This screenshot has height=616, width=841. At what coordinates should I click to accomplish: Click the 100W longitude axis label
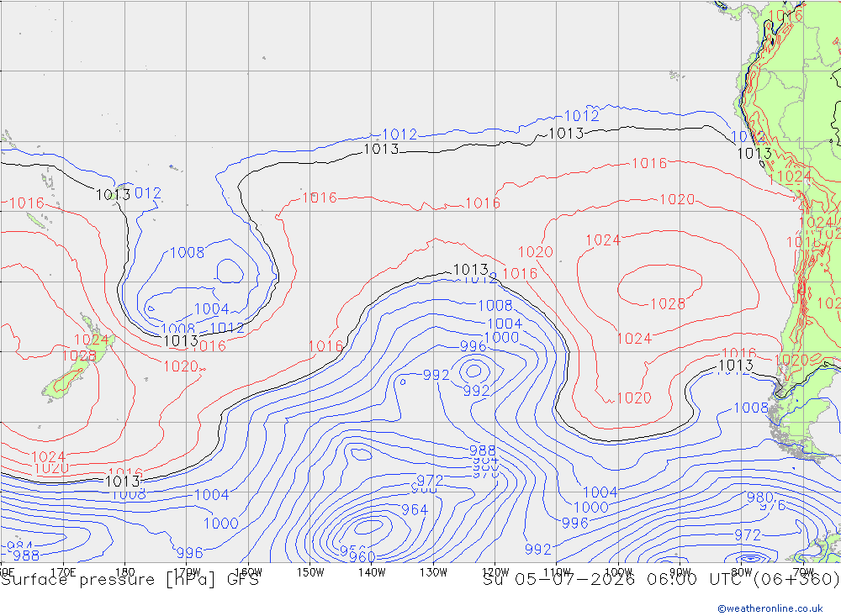coord(618,572)
